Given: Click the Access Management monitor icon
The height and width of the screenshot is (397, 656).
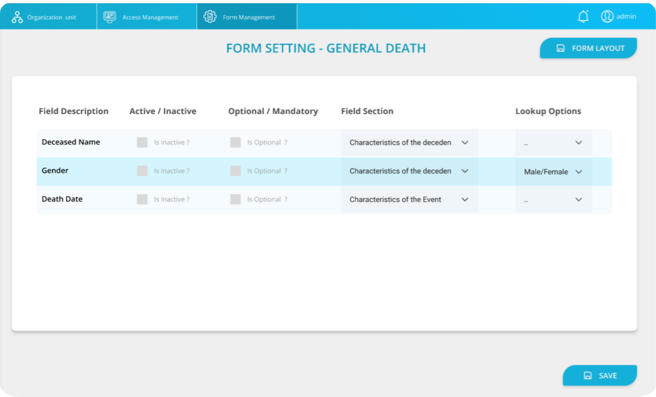Looking at the screenshot, I should (x=110, y=17).
